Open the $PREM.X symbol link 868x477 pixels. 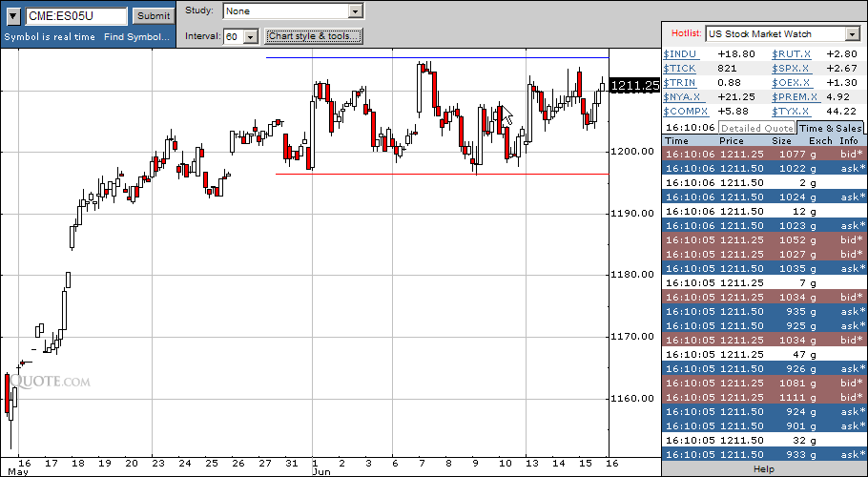tap(795, 96)
